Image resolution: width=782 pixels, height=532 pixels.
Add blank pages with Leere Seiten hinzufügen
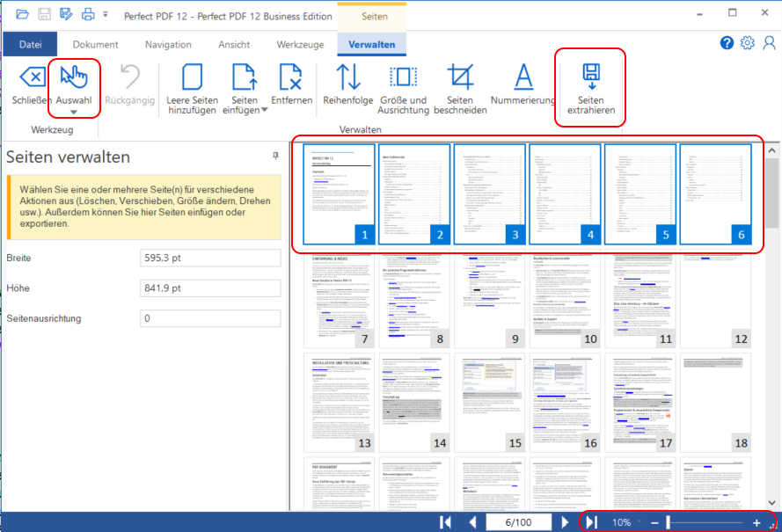(192, 79)
